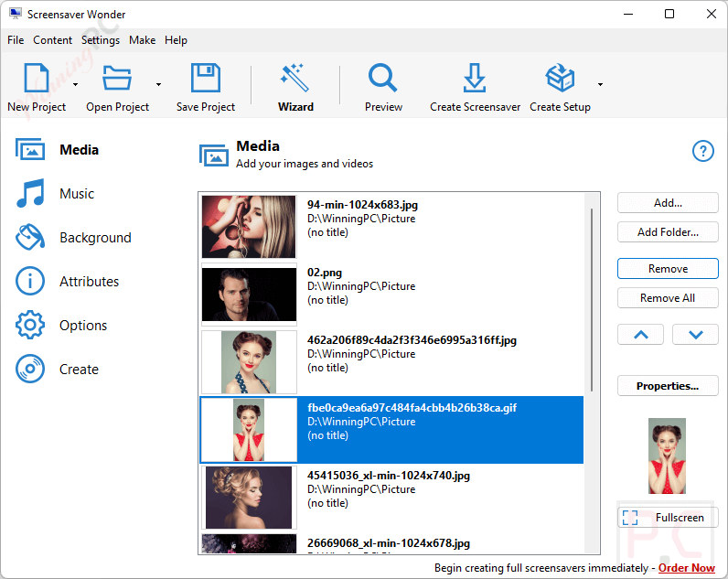Expand the Open Project dropdown arrow
Image resolution: width=728 pixels, height=579 pixels.
tap(159, 84)
